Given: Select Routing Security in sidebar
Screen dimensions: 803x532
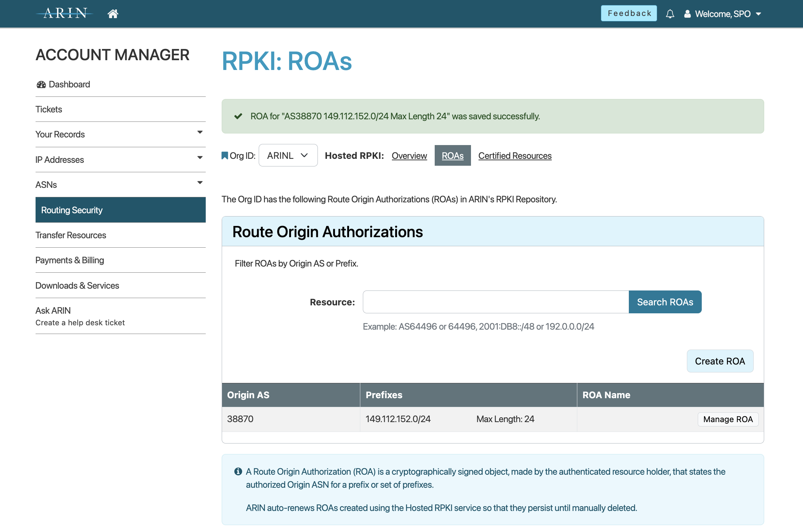Looking at the screenshot, I should pos(120,210).
